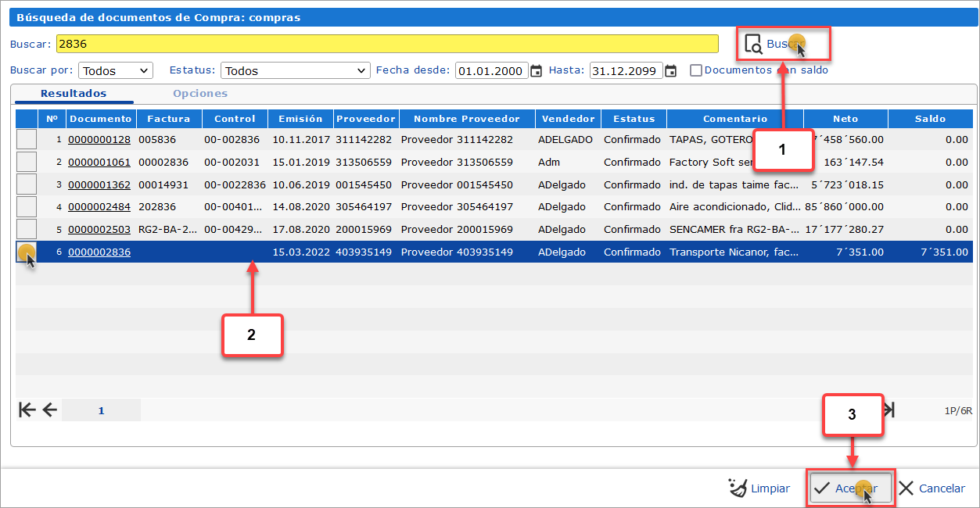980x508 pixels.
Task: Click the Cancelar X icon
Action: [x=906, y=488]
